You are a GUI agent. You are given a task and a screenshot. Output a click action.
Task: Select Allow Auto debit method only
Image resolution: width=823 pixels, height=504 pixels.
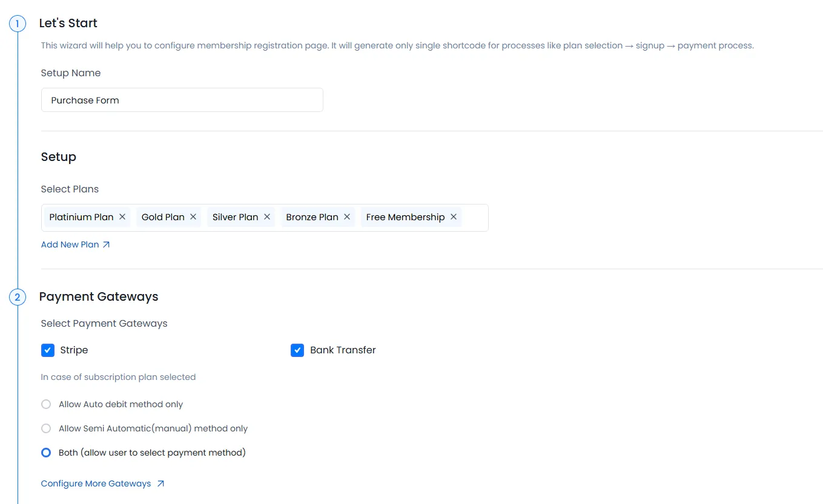pos(46,404)
